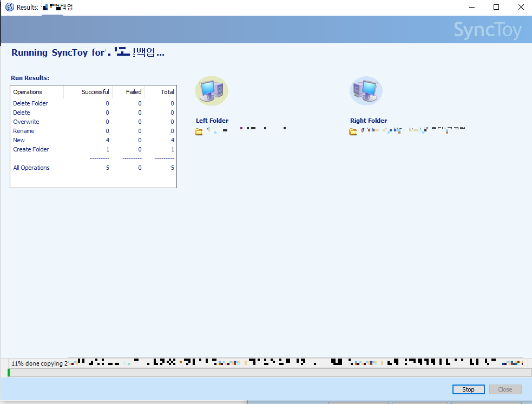Screen dimensions: 532x404
Task: Click the Total value for All Operations
Action: pyautogui.click(x=172, y=168)
